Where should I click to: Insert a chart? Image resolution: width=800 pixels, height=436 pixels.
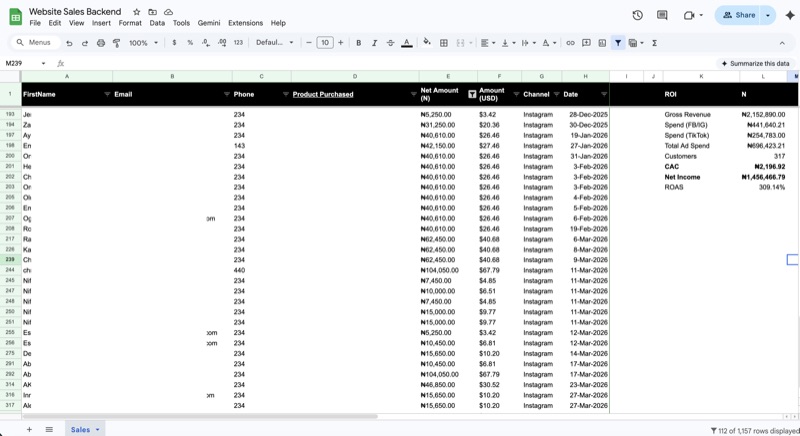pos(602,43)
